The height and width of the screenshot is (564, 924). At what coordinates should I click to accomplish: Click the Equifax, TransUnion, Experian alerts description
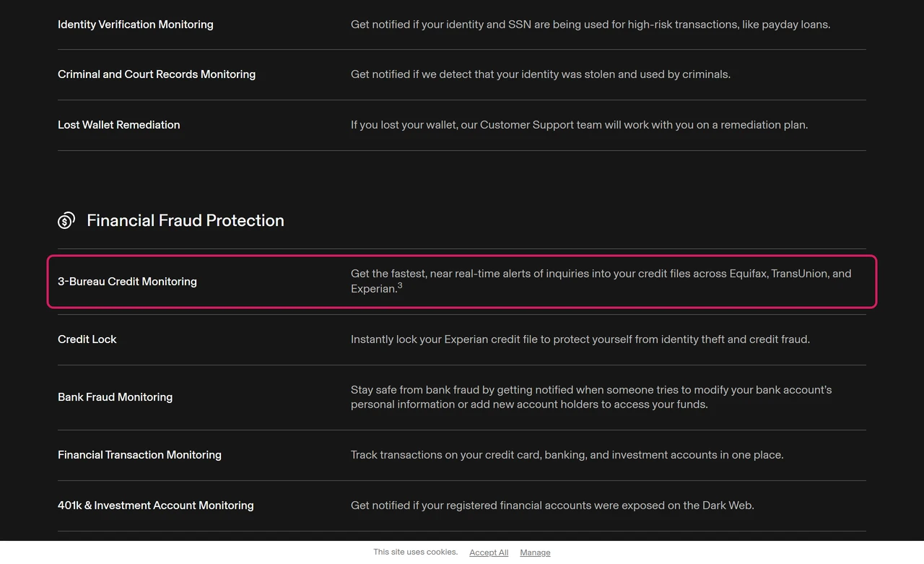tap(601, 281)
